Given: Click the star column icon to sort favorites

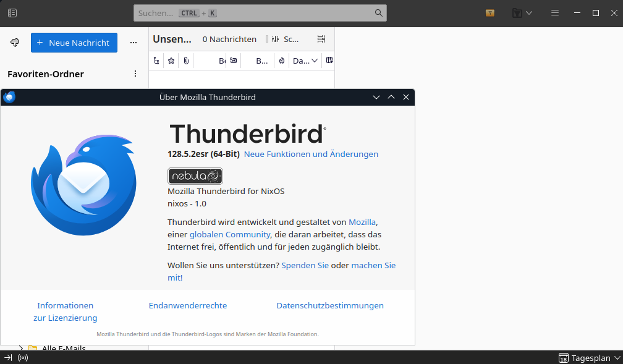Looking at the screenshot, I should (x=171, y=60).
